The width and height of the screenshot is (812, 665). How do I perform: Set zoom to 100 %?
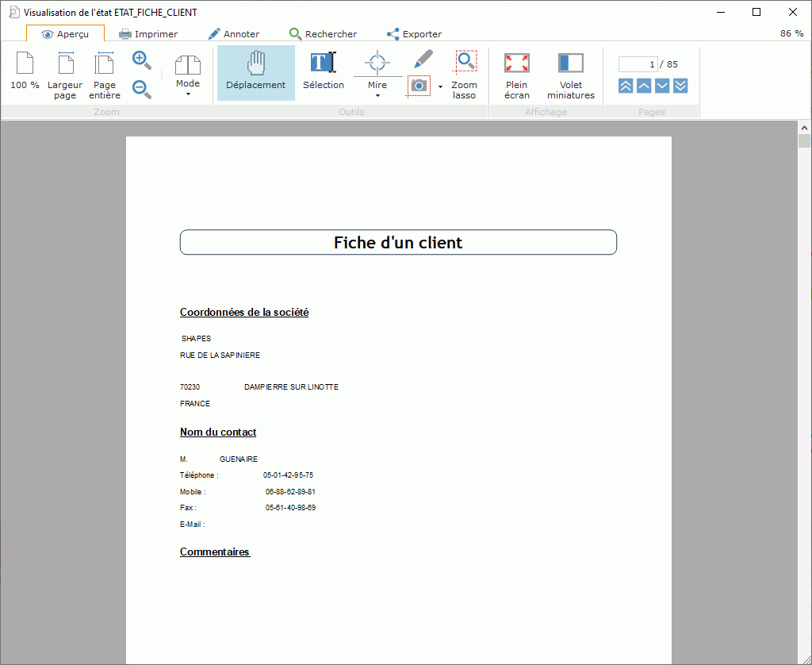[25, 71]
